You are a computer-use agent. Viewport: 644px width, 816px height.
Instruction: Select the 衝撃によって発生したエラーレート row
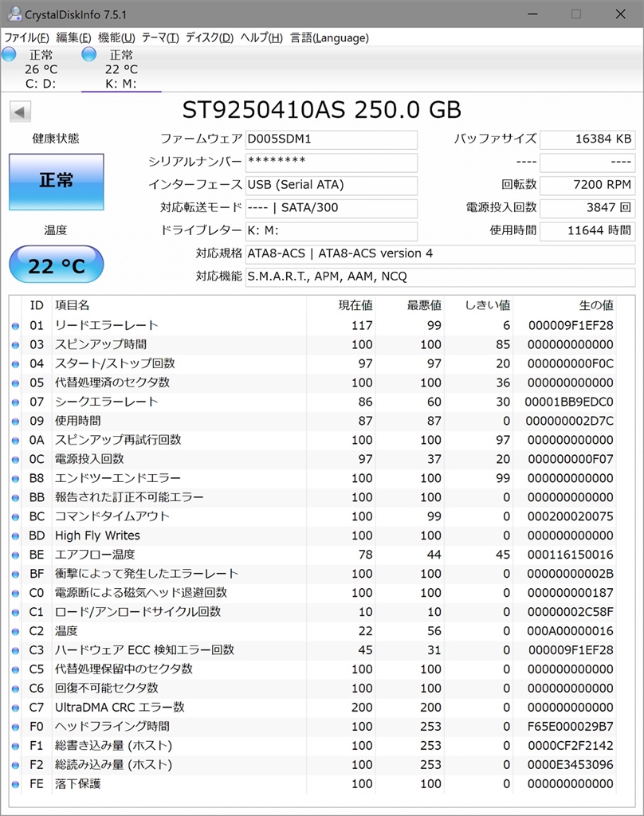(x=313, y=574)
